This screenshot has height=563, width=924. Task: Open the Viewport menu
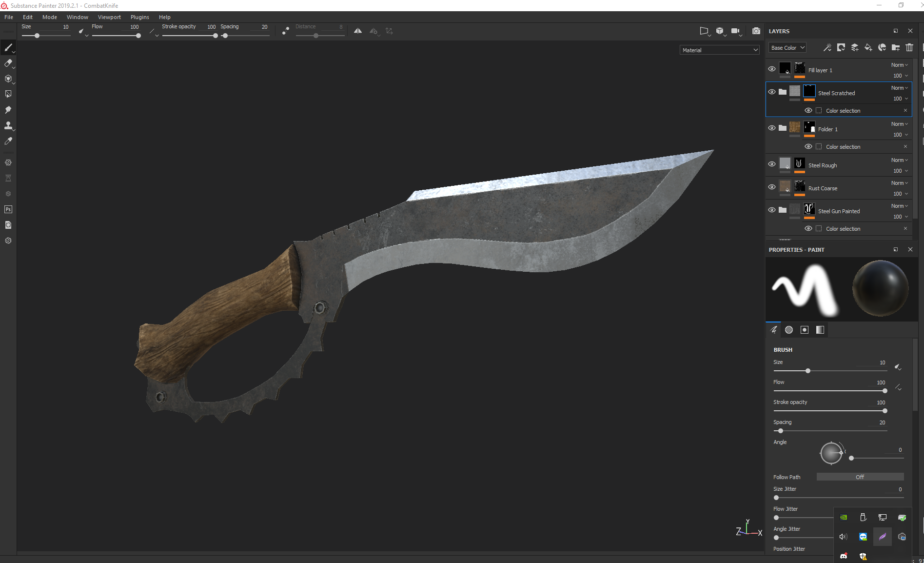click(x=109, y=17)
